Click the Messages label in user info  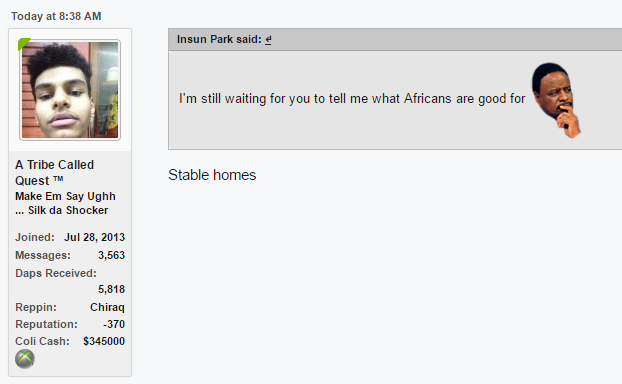[43, 255]
